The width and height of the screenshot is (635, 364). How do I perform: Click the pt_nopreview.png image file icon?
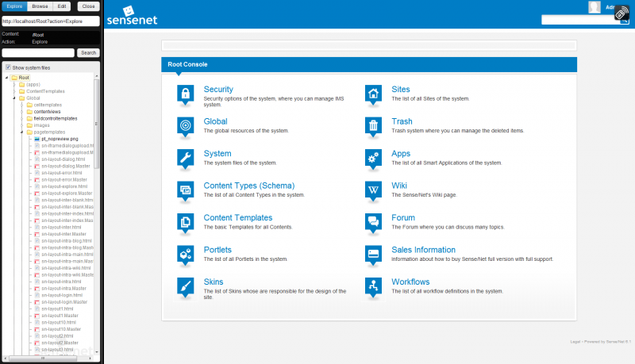37,139
